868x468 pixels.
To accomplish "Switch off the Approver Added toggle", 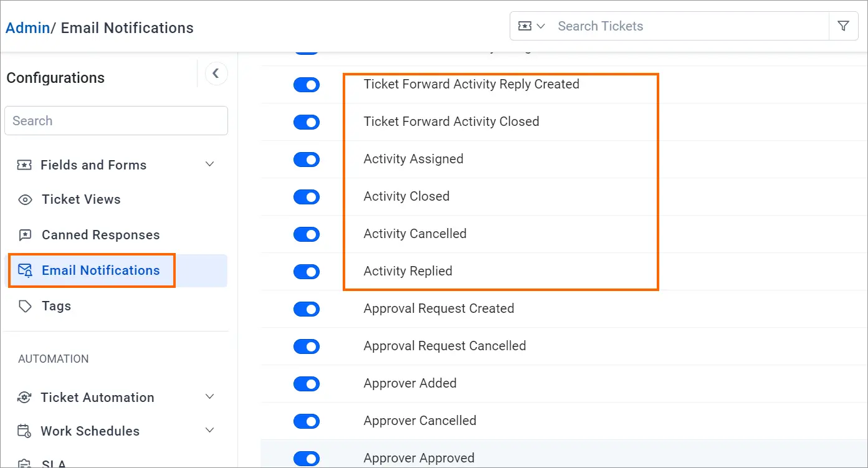I will tap(307, 384).
